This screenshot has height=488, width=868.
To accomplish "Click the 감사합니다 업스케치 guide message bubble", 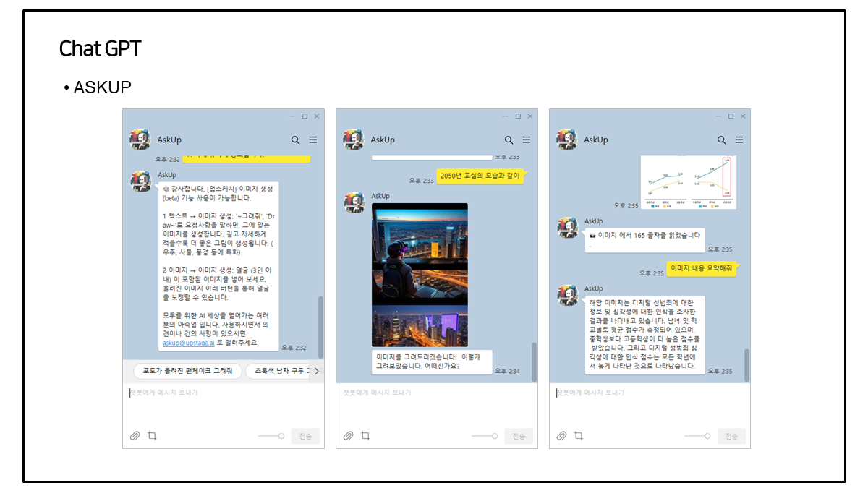I will pos(218,266).
